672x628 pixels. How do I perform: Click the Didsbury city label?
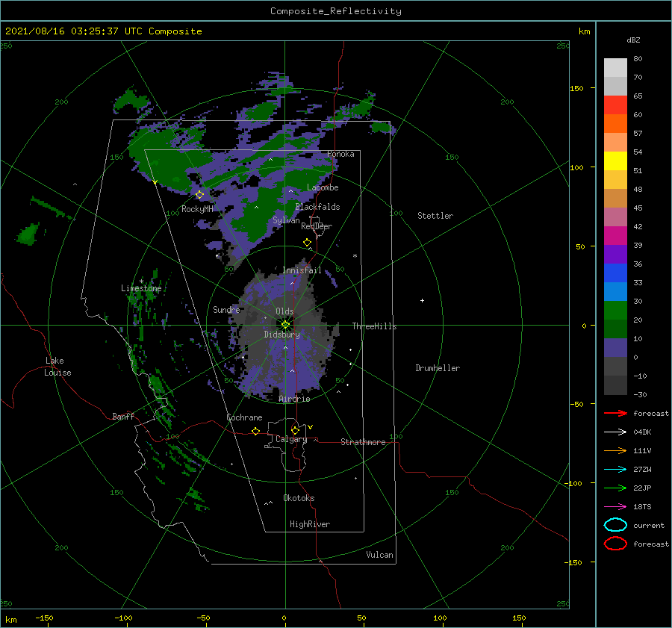(x=282, y=335)
